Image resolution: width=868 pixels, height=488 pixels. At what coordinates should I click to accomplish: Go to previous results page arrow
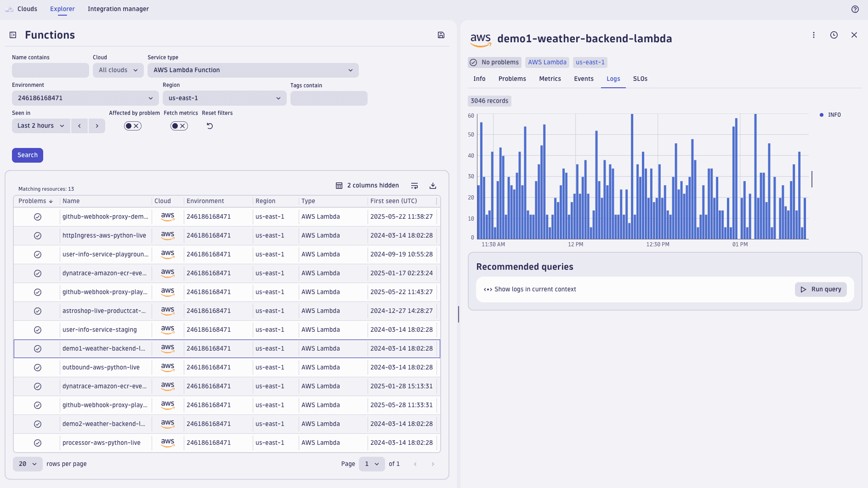[415, 464]
